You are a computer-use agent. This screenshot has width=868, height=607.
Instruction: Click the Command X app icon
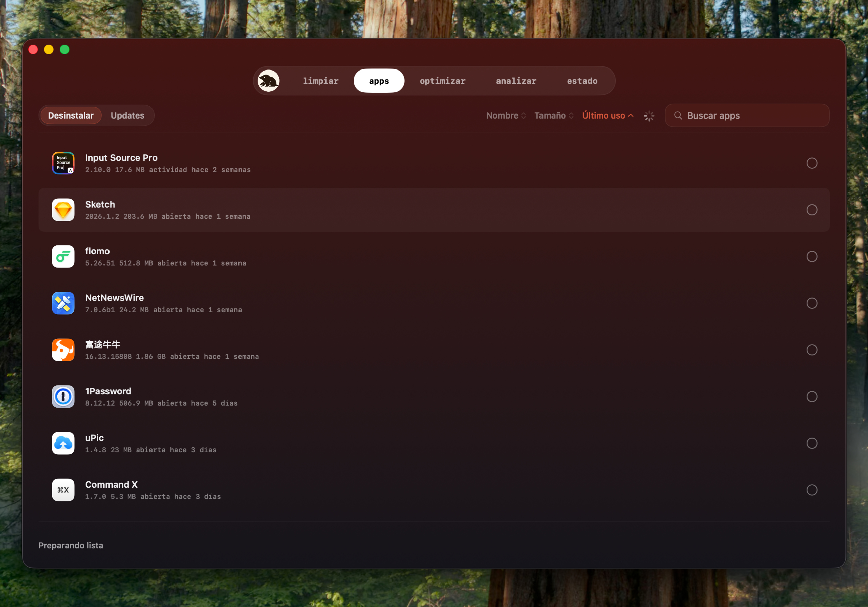63,490
